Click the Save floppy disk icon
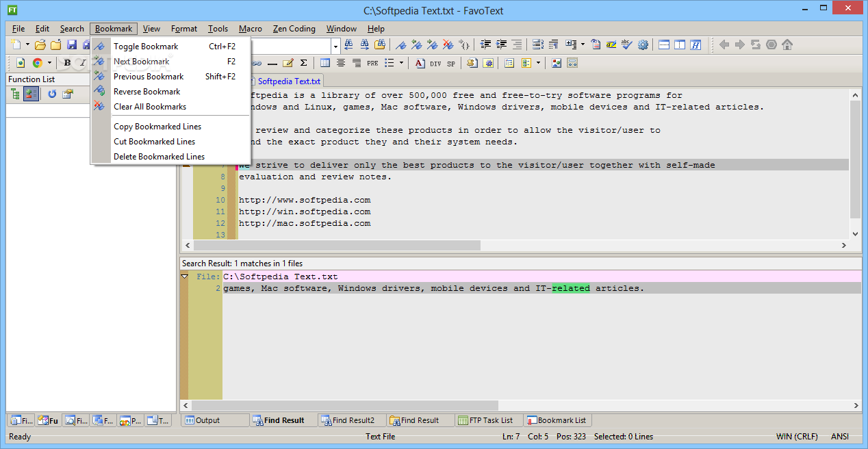868x449 pixels. click(71, 45)
